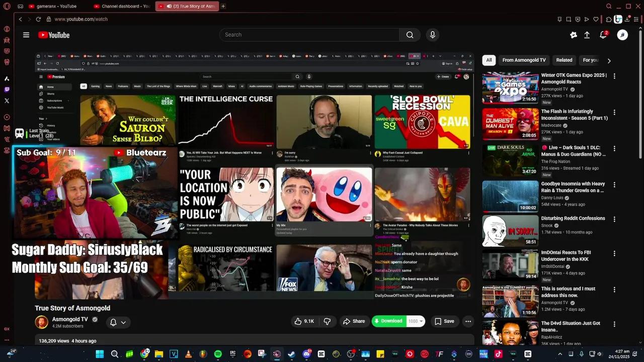This screenshot has width=644, height=362.
Task: Open Goodbye Insomnia rain thumbnail
Action: tap(511, 197)
